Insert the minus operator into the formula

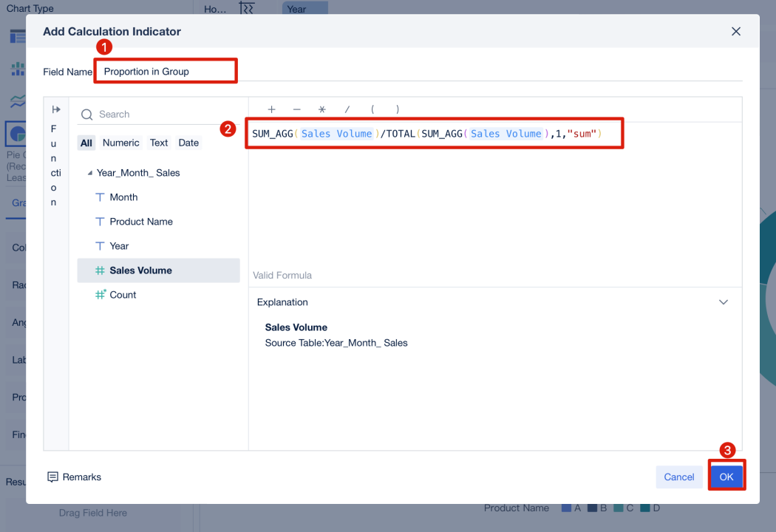[x=296, y=109]
